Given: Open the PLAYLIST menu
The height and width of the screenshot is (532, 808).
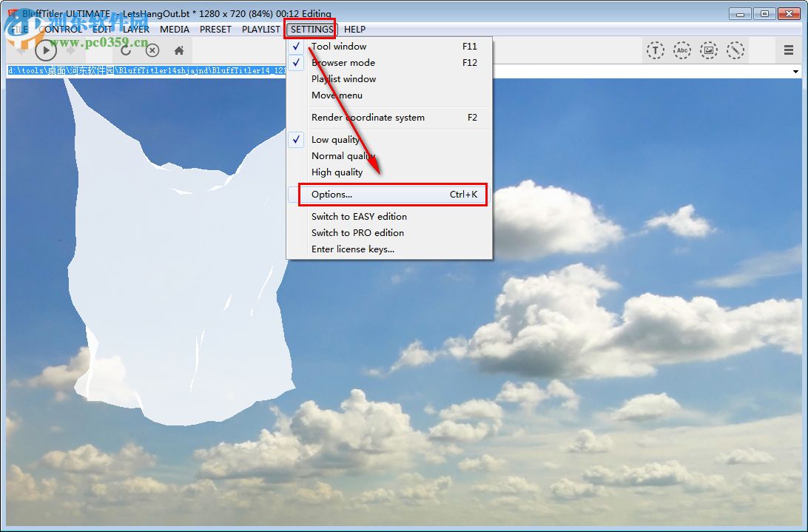Looking at the screenshot, I should (260, 30).
